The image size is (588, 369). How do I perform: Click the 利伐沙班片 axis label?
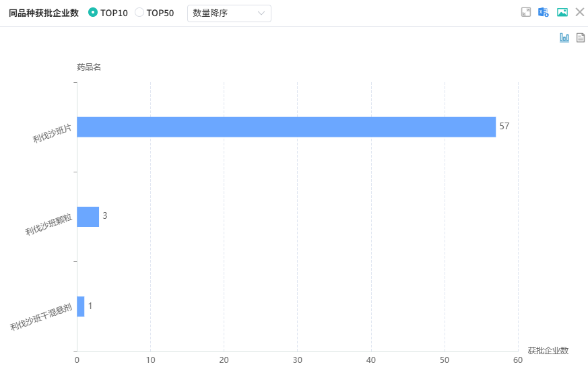(x=53, y=133)
